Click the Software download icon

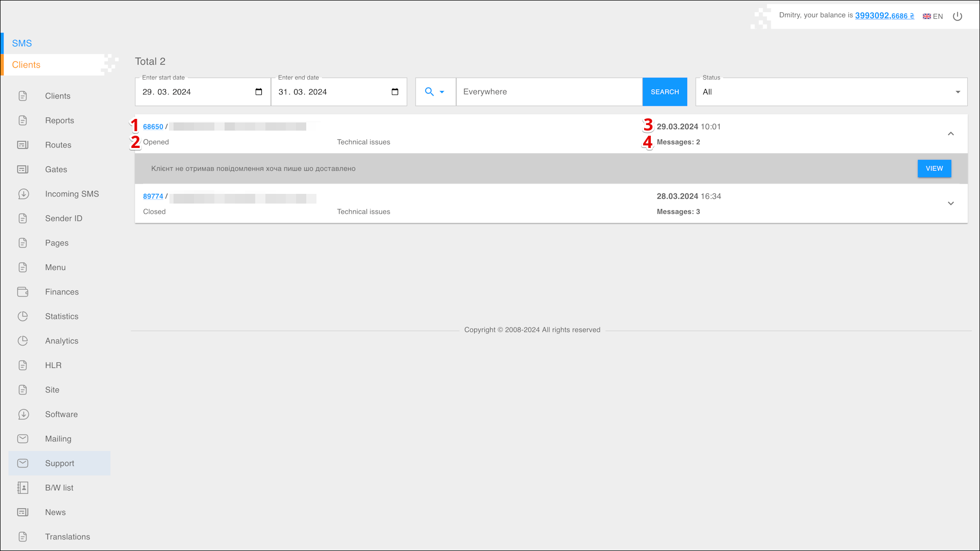point(23,414)
